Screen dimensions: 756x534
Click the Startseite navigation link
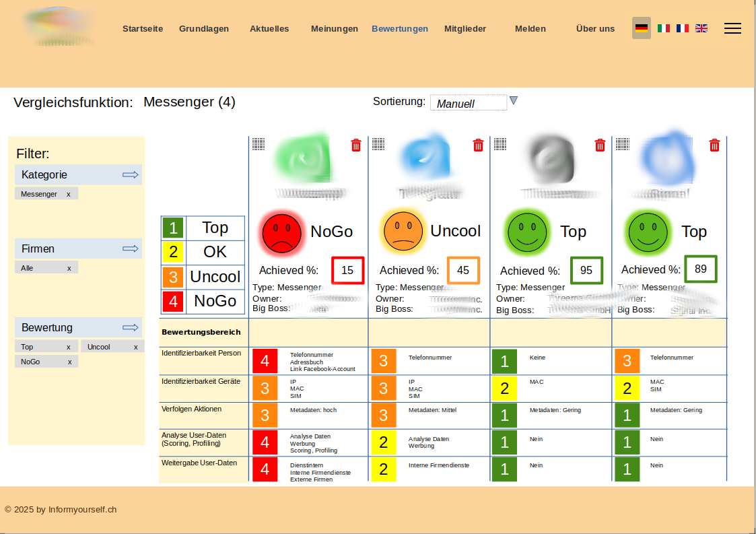[x=143, y=29]
